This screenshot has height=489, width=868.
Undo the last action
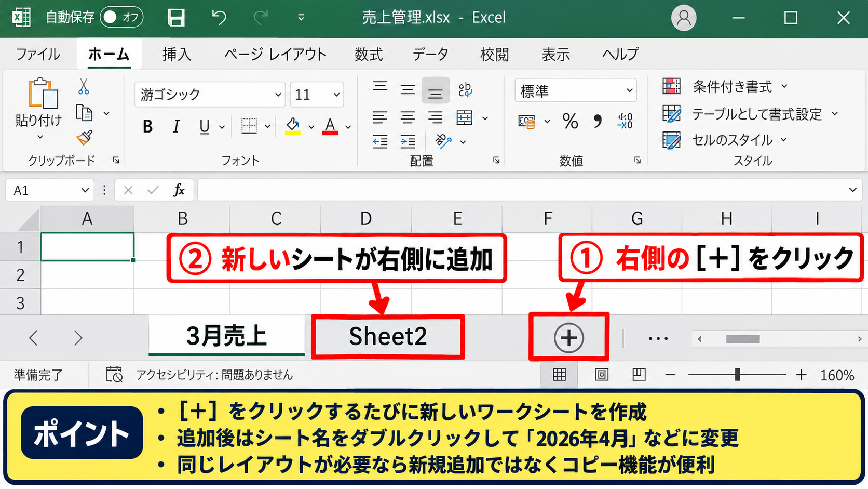click(x=219, y=18)
